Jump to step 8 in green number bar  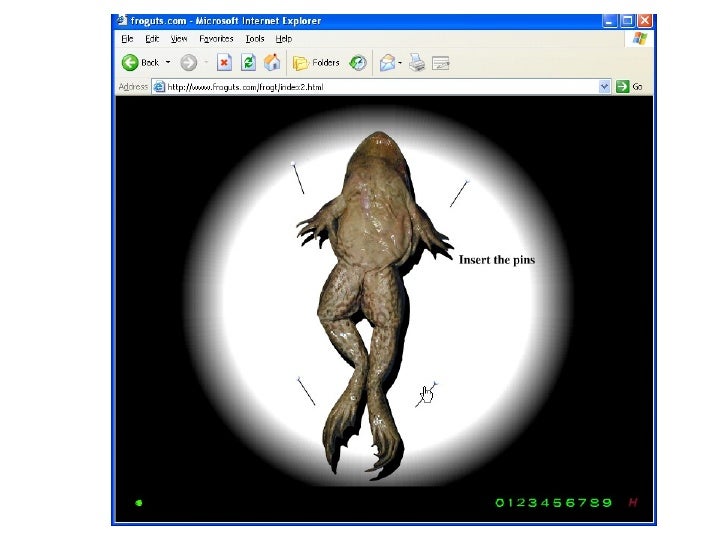pos(594,503)
